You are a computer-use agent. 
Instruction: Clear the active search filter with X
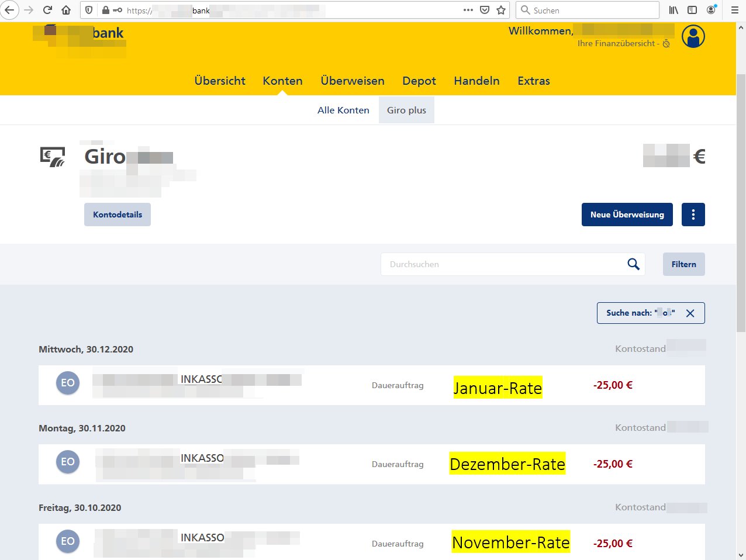690,313
